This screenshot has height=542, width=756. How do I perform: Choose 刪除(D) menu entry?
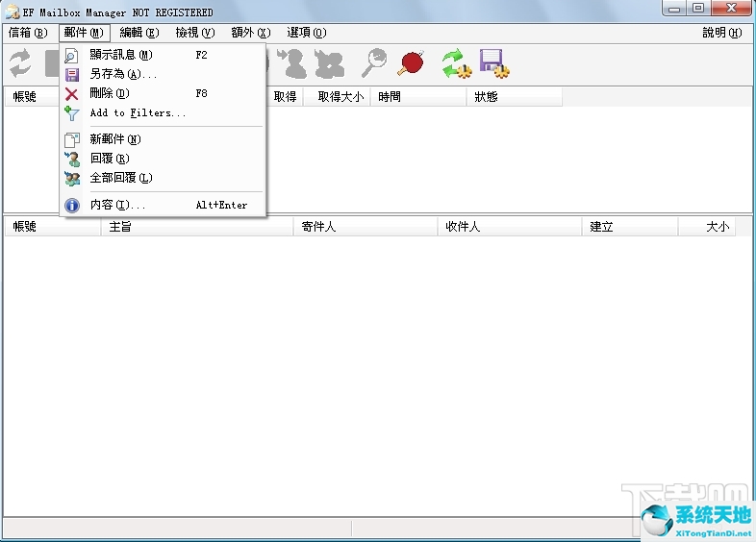coord(163,93)
